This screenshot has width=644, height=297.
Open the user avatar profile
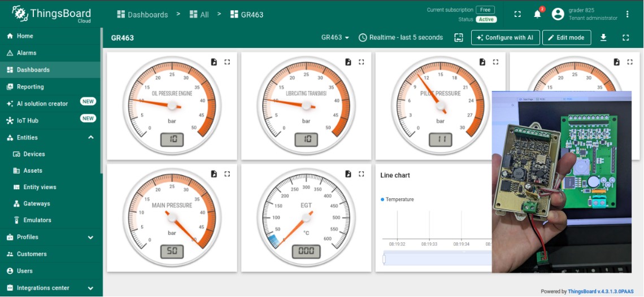558,14
